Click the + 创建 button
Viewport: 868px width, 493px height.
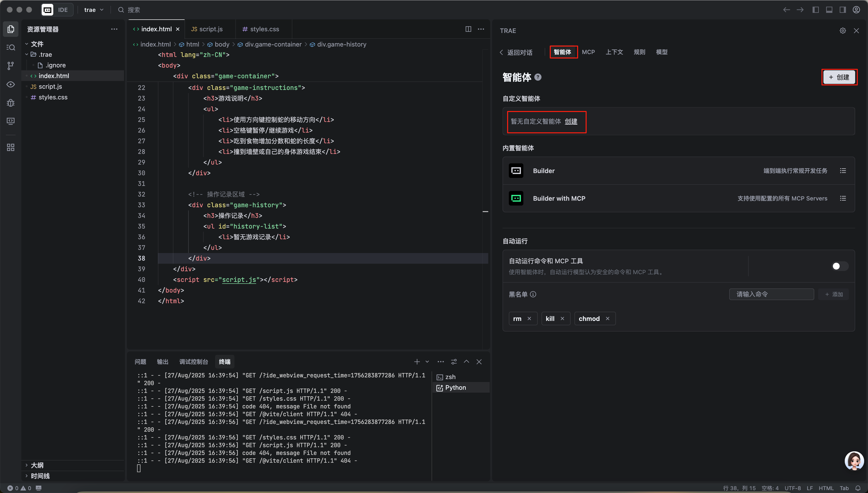[839, 77]
